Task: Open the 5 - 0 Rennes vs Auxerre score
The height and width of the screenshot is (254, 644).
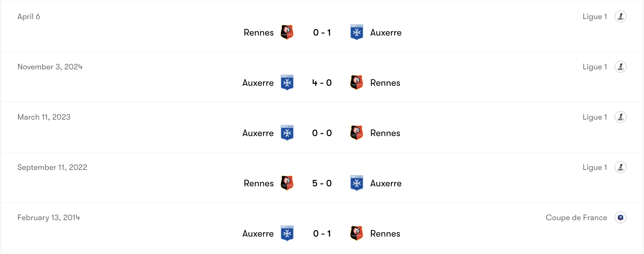Action: point(322,183)
